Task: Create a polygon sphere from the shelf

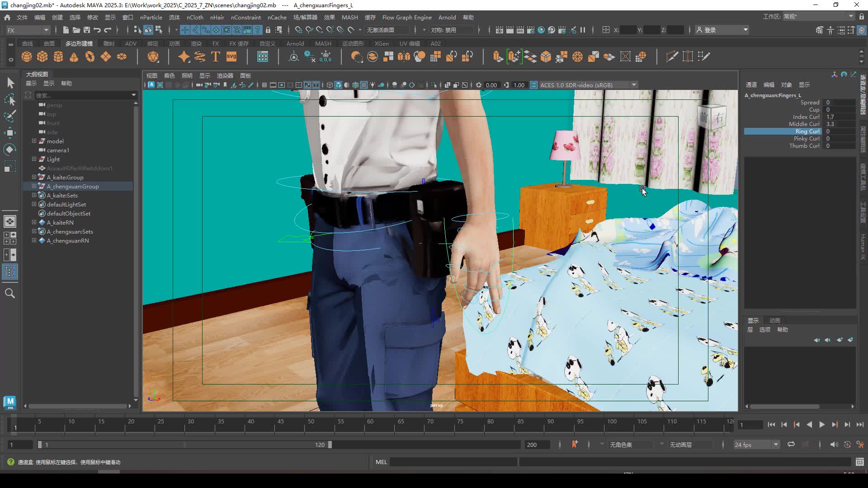Action: pyautogui.click(x=27, y=57)
